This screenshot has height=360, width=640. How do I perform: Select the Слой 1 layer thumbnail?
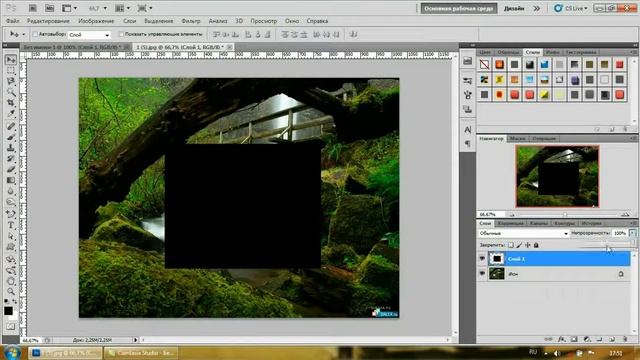(497, 259)
